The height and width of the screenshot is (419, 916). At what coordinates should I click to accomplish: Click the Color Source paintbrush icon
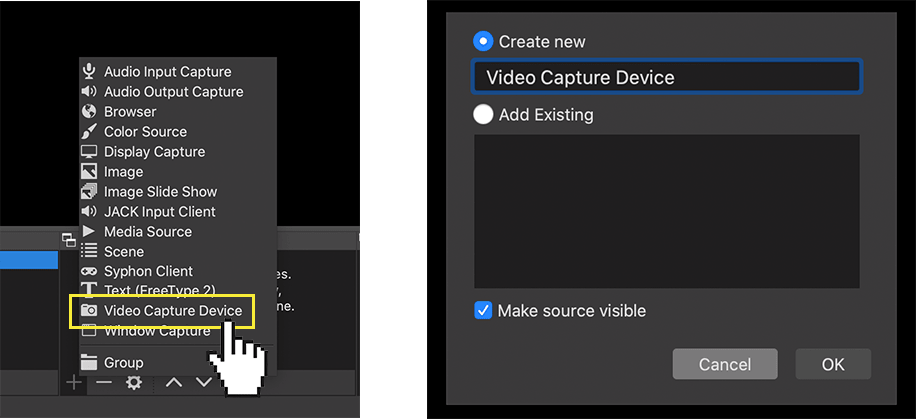[89, 132]
